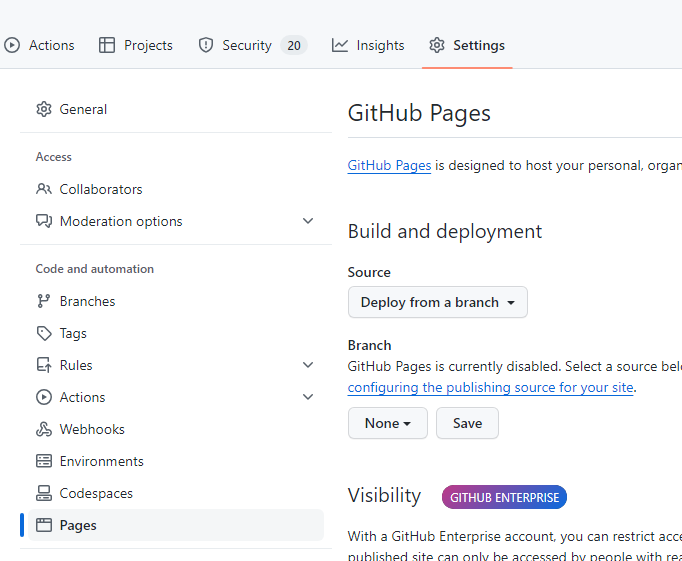Open the Actions repository tab

point(39,45)
